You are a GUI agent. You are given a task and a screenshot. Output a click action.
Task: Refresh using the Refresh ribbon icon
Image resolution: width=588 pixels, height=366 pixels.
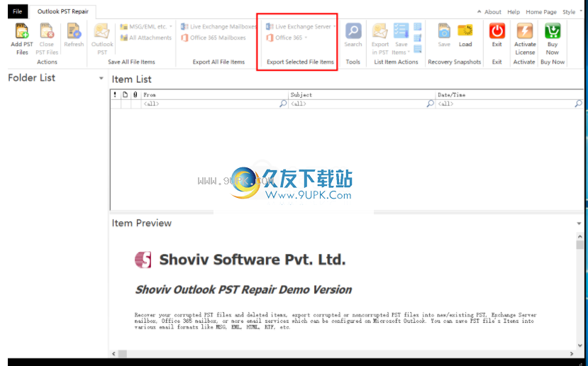click(x=74, y=30)
